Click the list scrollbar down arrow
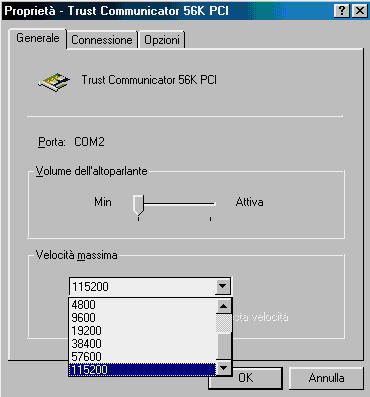The height and width of the screenshot is (397, 370). pos(224,368)
